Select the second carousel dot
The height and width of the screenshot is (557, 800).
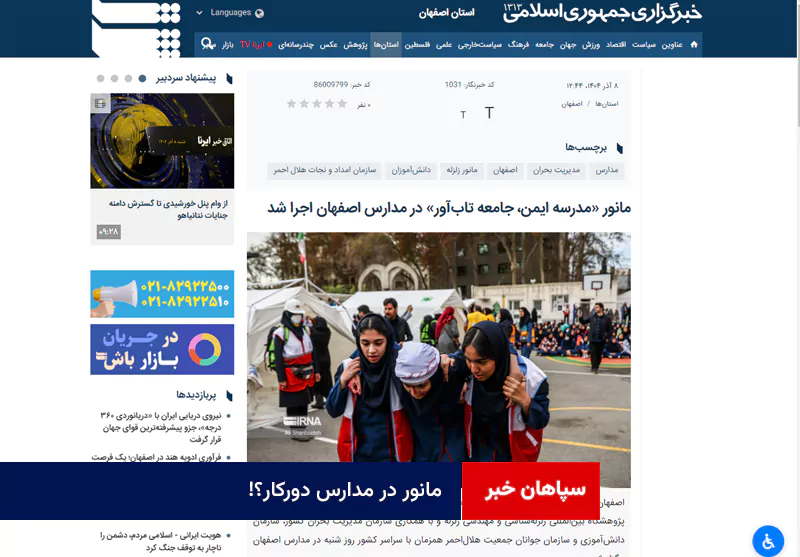[x=129, y=78]
